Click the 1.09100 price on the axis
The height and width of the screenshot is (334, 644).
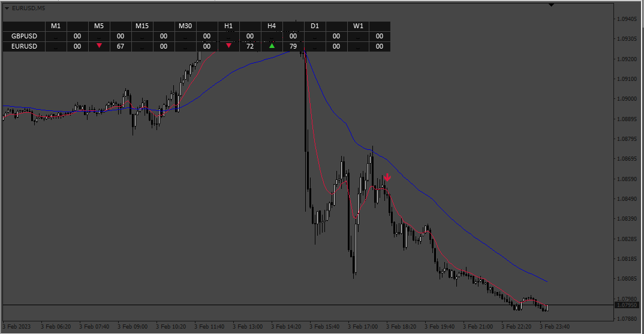(x=627, y=79)
